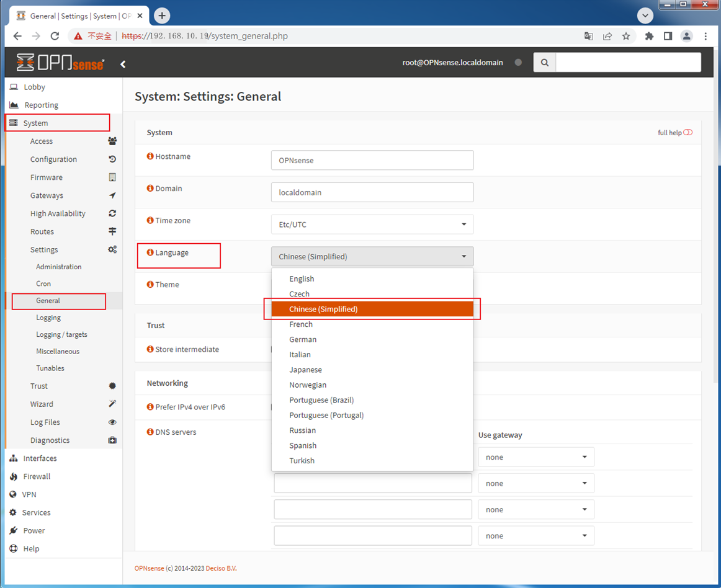This screenshot has width=721, height=588.
Task: Click the Domain info icon
Action: pos(150,188)
